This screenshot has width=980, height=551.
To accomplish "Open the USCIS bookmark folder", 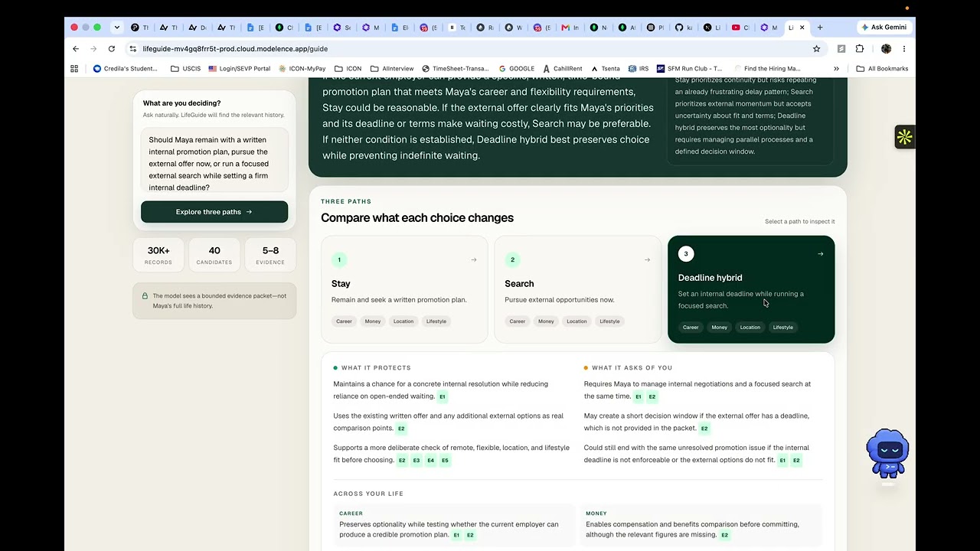I will click(x=186, y=68).
